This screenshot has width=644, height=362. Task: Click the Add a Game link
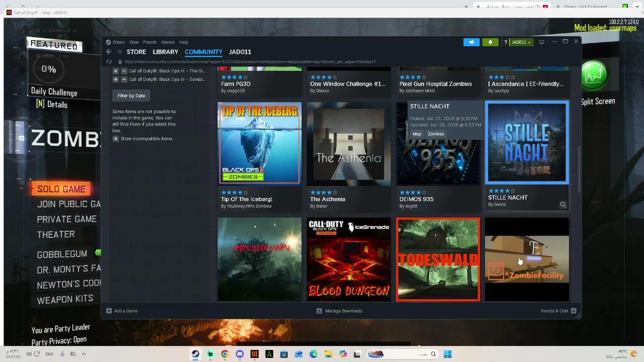126,311
